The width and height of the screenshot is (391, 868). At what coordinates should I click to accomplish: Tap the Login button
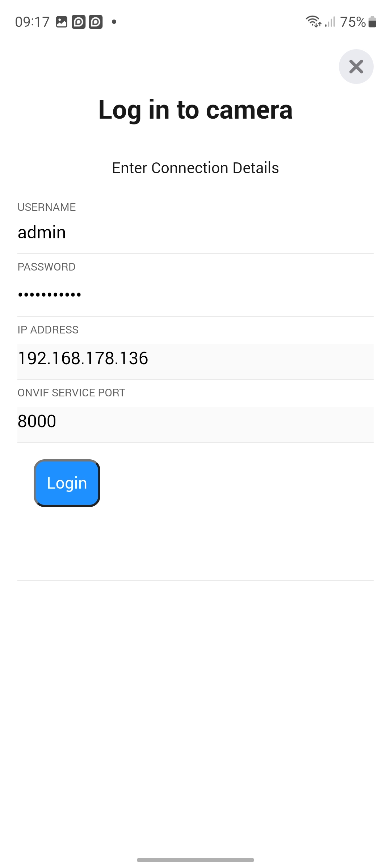pyautogui.click(x=67, y=483)
